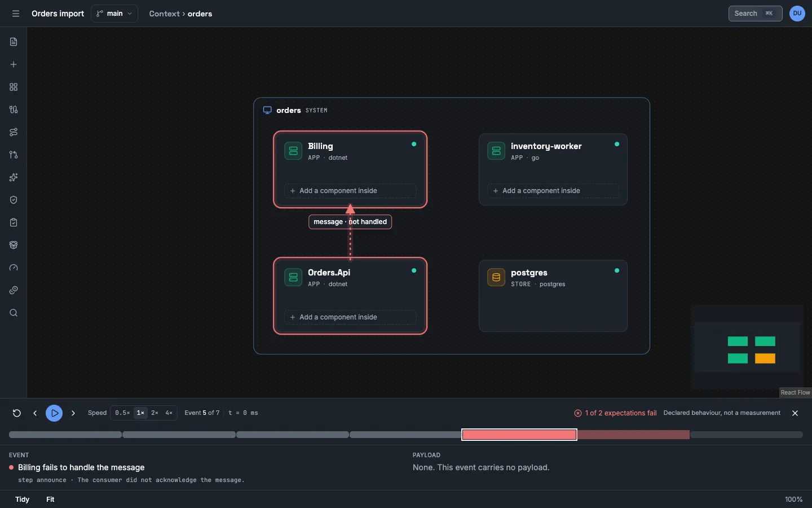Set playback speed to 0.5×
Image resolution: width=812 pixels, height=508 pixels.
pos(122,413)
